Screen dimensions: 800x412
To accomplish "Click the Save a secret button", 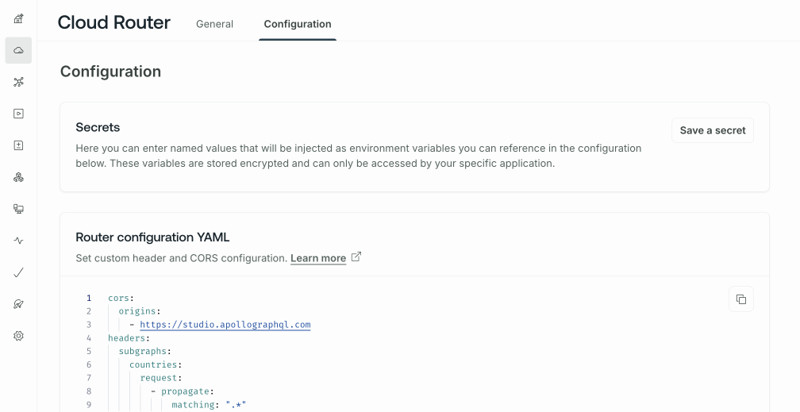I will [x=712, y=130].
